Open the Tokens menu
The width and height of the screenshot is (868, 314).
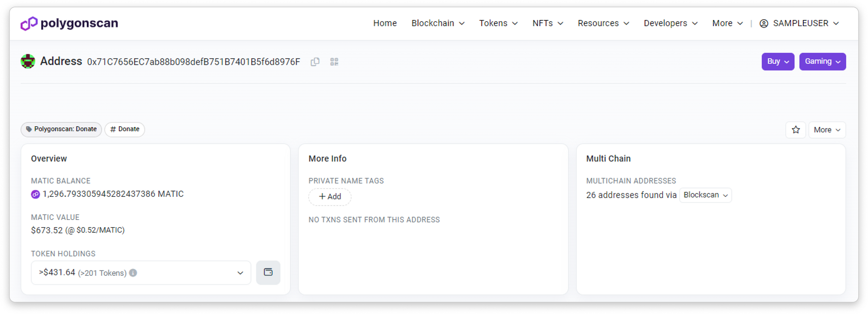(498, 23)
